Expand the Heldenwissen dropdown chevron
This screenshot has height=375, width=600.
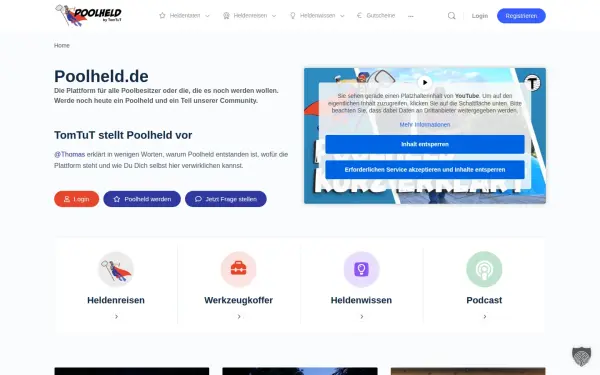click(342, 16)
